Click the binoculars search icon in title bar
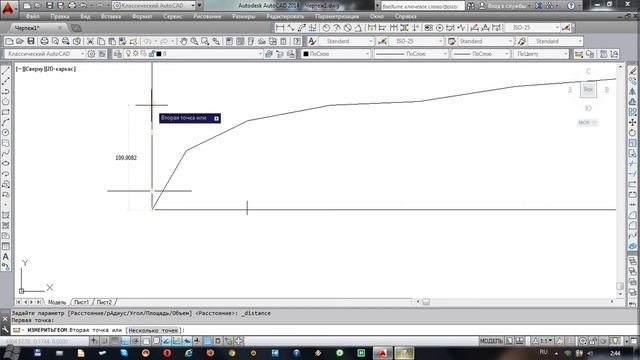This screenshot has height=360, width=640. (471, 6)
